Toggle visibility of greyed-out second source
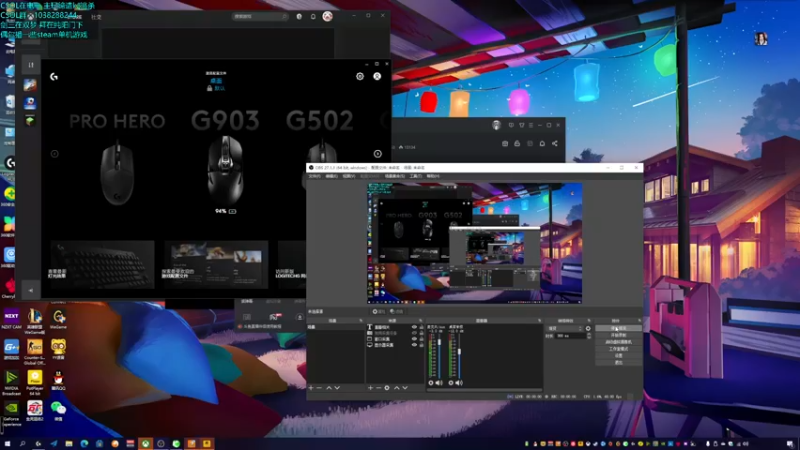 (414, 333)
